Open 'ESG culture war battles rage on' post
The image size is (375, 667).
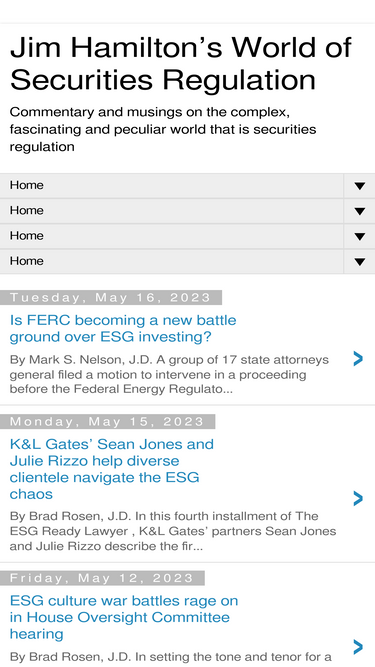[x=124, y=617]
